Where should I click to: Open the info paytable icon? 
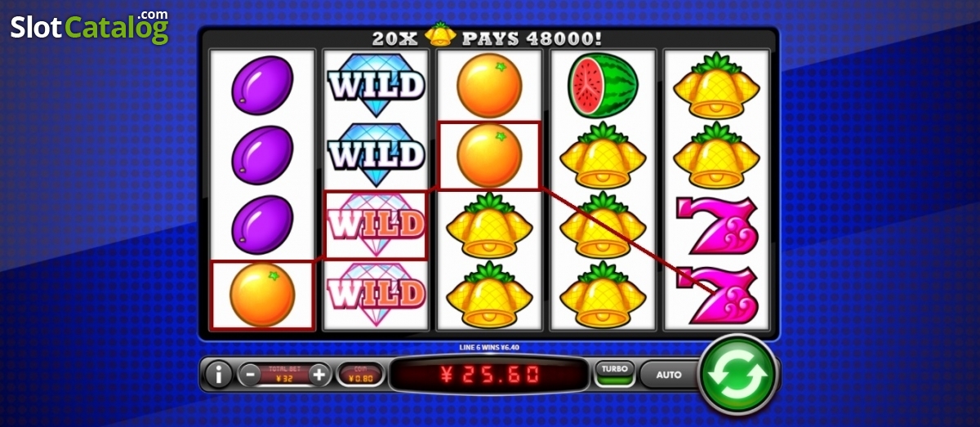[218, 375]
